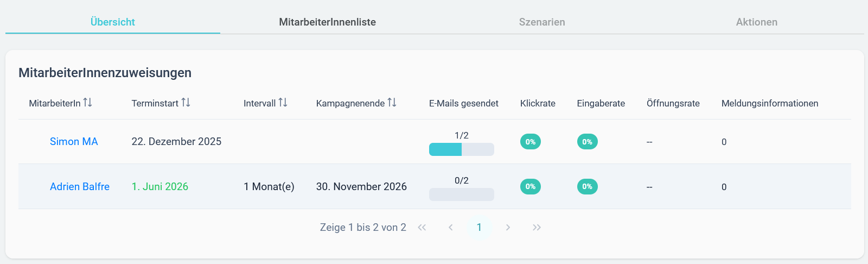Go to previous page chevron
This screenshot has height=264, width=868.
coord(451,228)
